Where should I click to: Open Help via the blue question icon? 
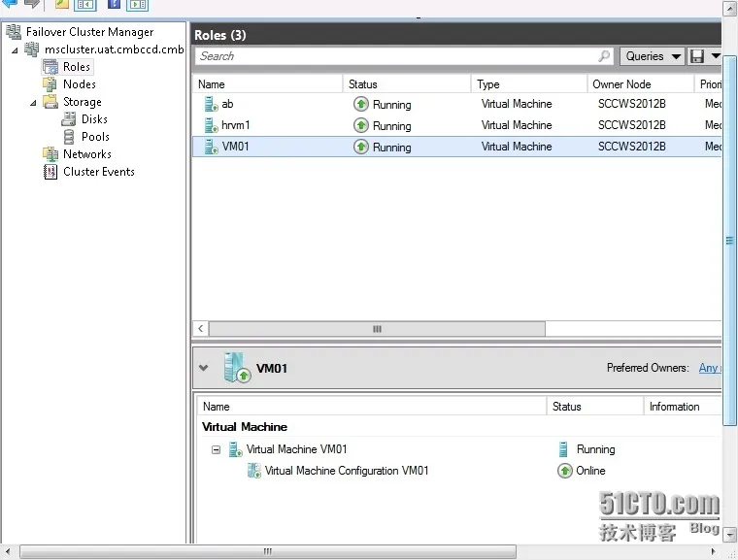114,4
